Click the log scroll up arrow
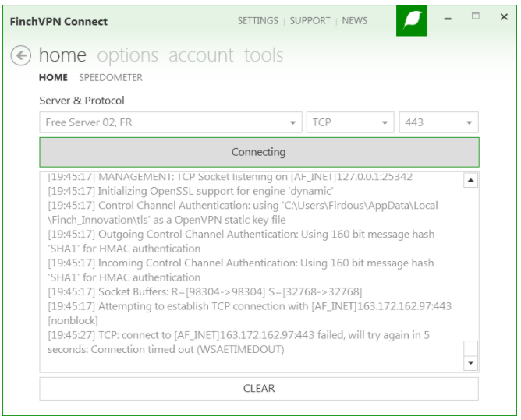 [470, 180]
